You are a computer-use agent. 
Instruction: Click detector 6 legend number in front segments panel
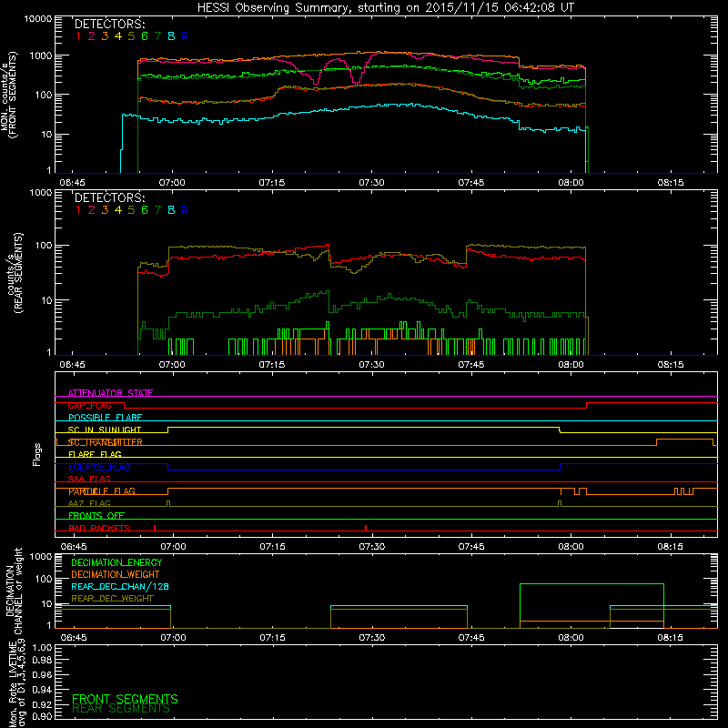pyautogui.click(x=145, y=36)
